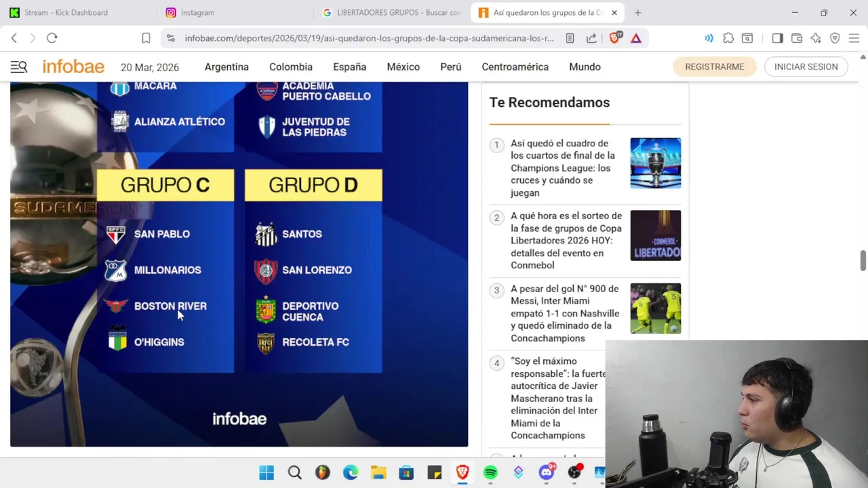This screenshot has width=868, height=488.
Task: Open Brave VPN shield icon
Action: (835, 38)
